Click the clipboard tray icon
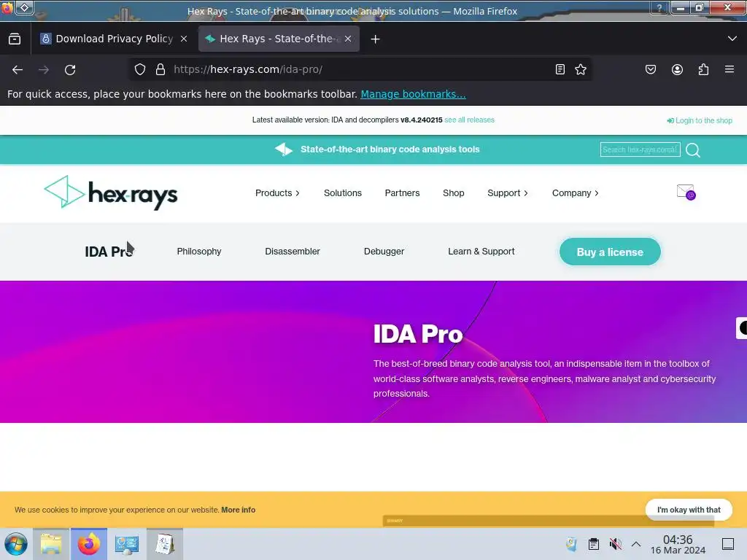Image resolution: width=747 pixels, height=560 pixels. click(x=594, y=544)
